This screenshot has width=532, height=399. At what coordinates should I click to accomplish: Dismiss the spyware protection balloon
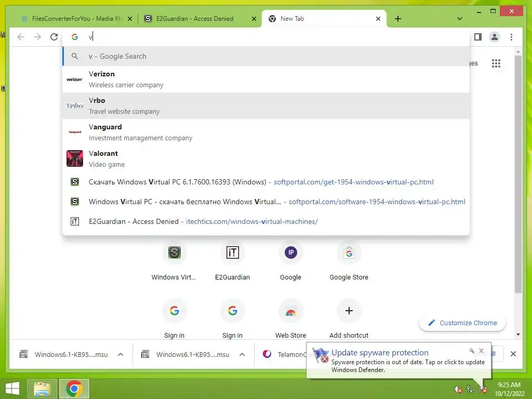click(481, 351)
